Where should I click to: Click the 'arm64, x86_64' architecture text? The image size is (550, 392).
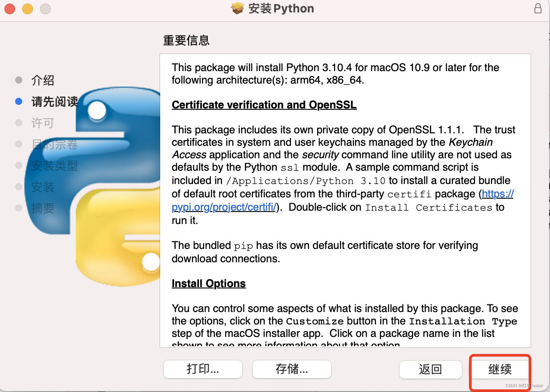[326, 80]
